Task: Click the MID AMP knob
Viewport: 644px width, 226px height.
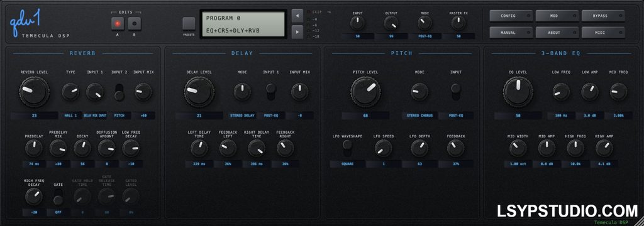Action: [x=547, y=148]
